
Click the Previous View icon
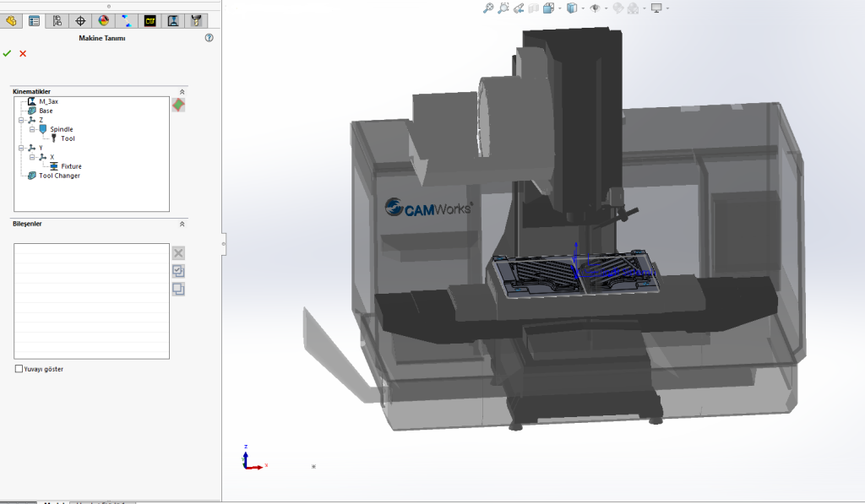pos(519,8)
